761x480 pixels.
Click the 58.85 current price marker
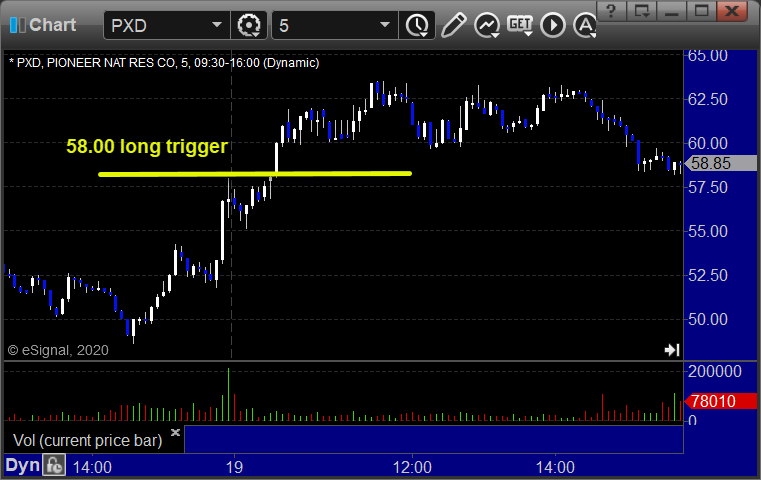[720, 163]
